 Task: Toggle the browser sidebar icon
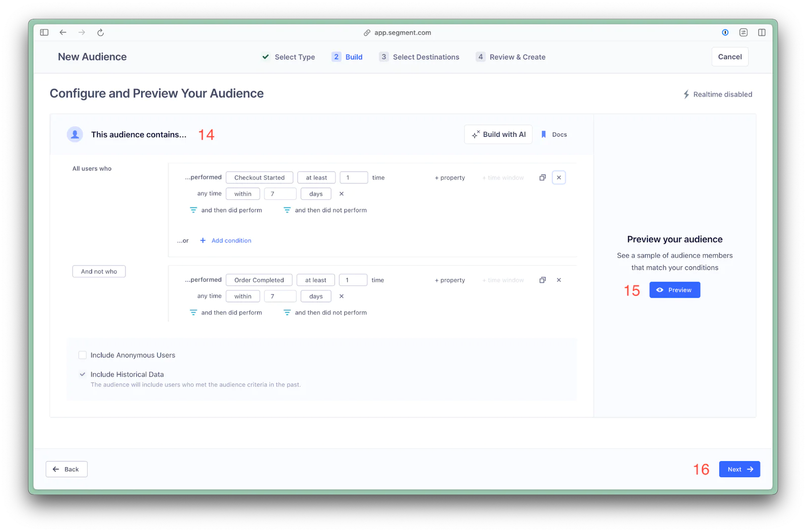(x=44, y=33)
